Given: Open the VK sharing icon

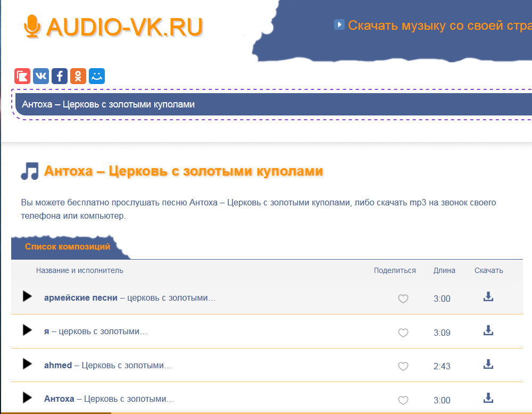Looking at the screenshot, I should (40, 76).
